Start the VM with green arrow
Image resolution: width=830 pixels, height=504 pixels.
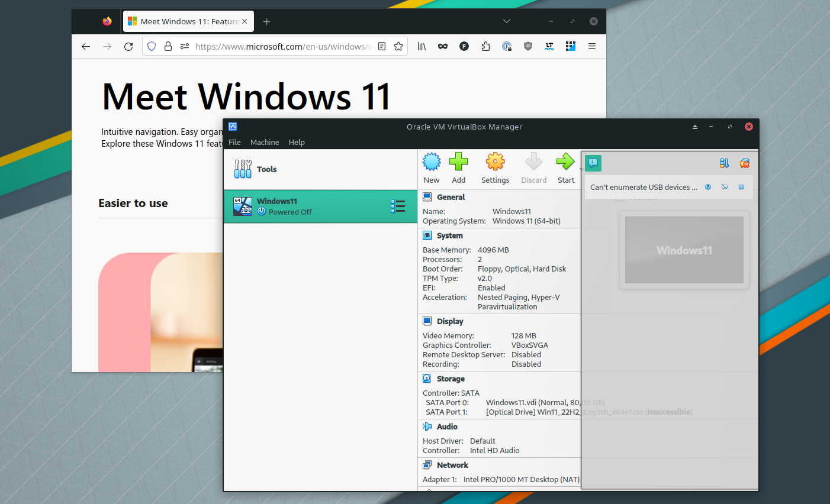point(565,161)
